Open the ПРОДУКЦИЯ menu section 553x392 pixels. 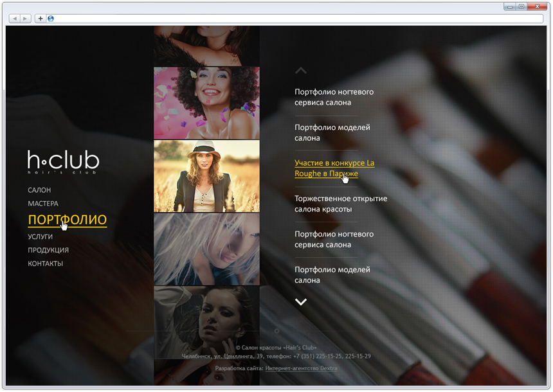coord(48,250)
